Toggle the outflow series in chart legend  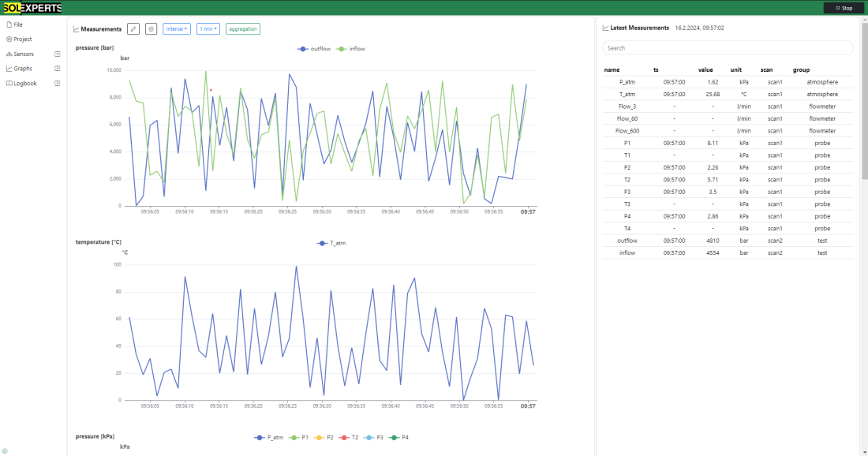[314, 49]
